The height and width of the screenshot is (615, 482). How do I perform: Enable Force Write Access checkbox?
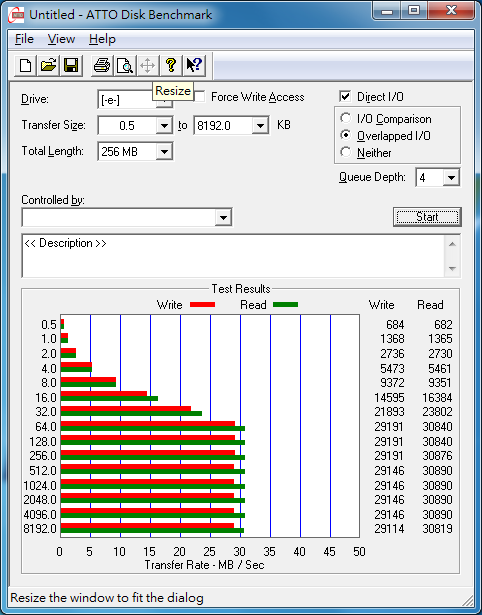click(200, 96)
